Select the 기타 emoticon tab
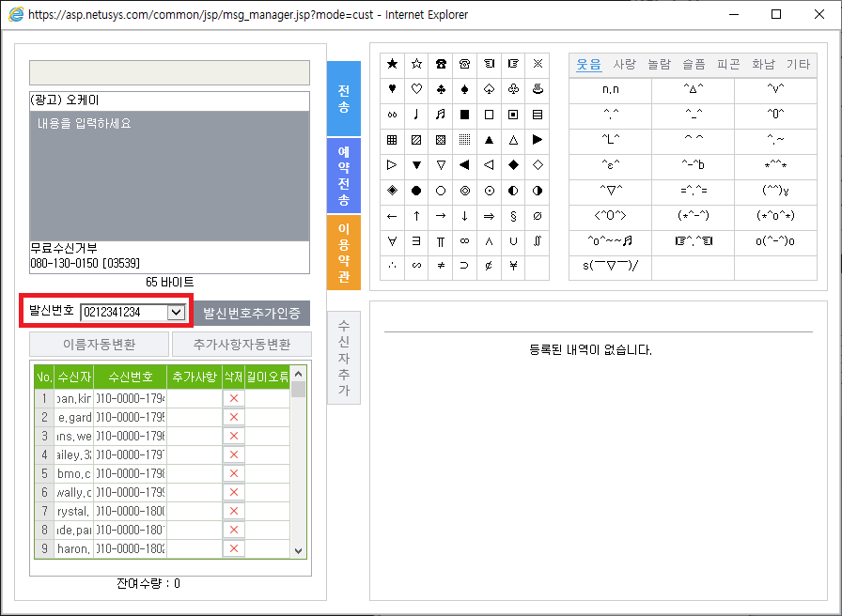This screenshot has height=616, width=842. click(798, 65)
